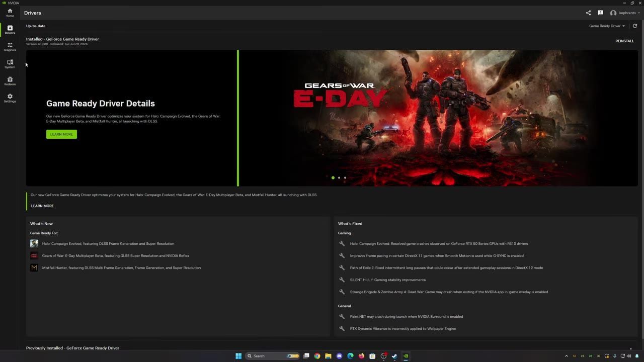
Task: Click wrench icon beside Strange Brigade fix
Action: pyautogui.click(x=342, y=292)
